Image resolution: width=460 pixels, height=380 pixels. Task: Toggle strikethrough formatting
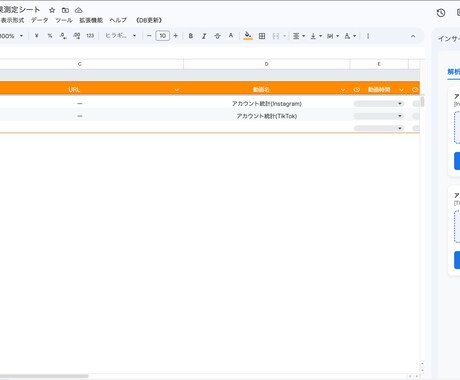point(217,36)
